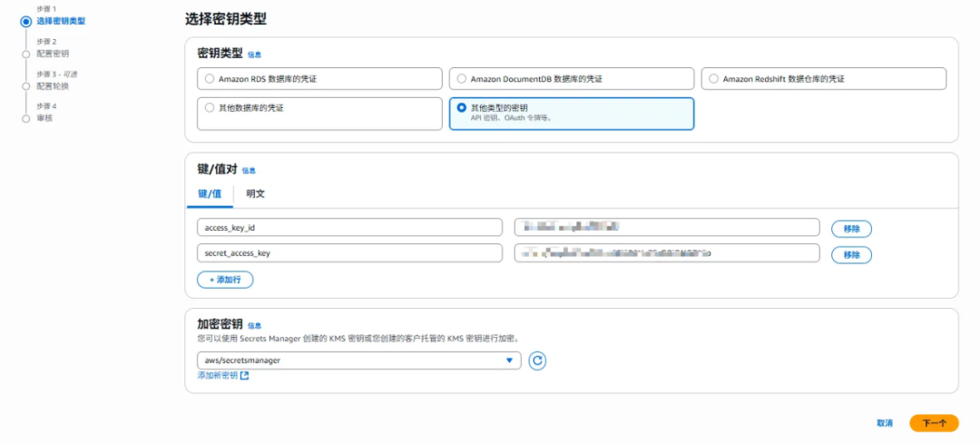Image resolution: width=980 pixels, height=445 pixels.
Task: Cancel with the 取消 button
Action: pyautogui.click(x=885, y=423)
